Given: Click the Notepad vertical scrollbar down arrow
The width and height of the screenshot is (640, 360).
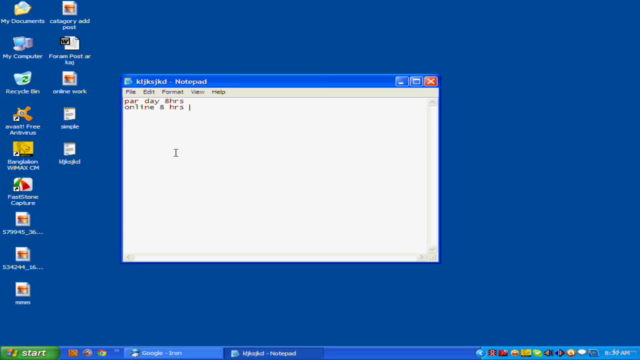Looking at the screenshot, I should (432, 249).
